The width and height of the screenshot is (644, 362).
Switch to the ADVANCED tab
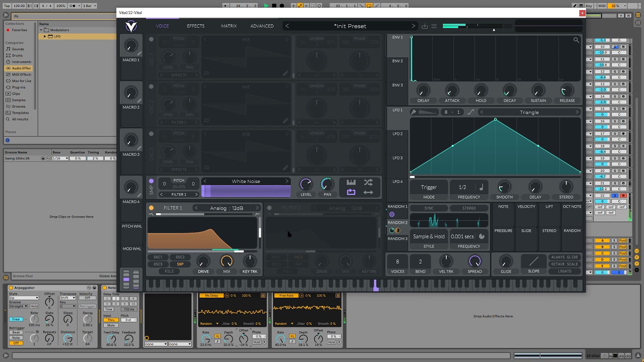(262, 26)
